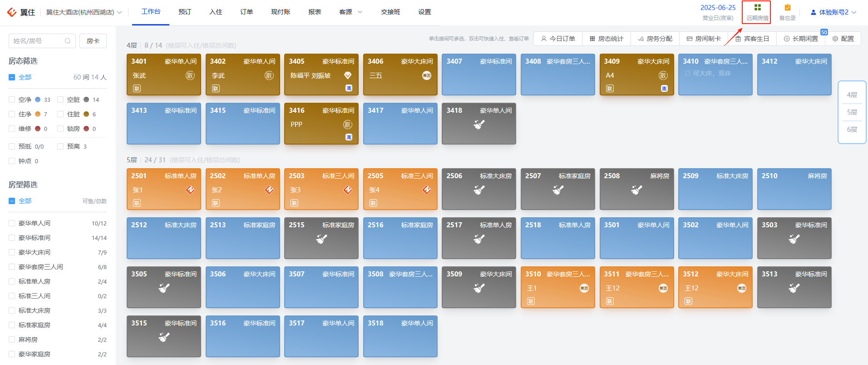Jump to 6层 in floor navigator

click(x=852, y=130)
